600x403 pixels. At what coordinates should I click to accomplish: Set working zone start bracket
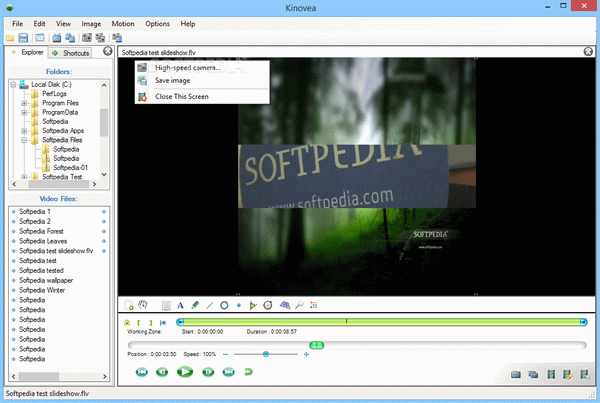pos(139,323)
